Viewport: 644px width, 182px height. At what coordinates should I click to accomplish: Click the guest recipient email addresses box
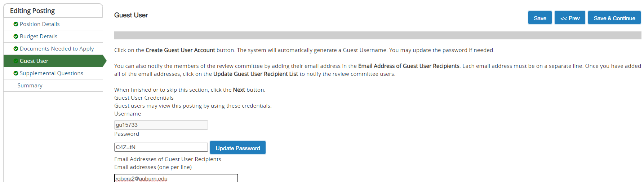click(176, 178)
